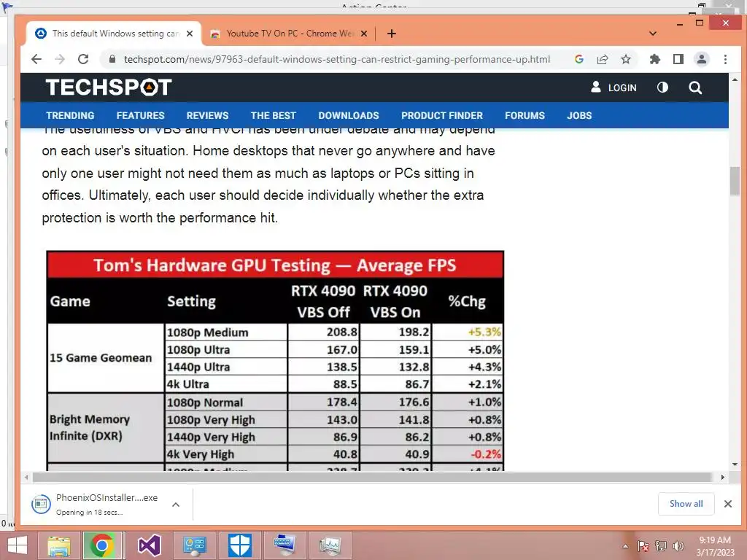Click the taskbar clock showing 9:19 AM
Viewport: 747px width, 560px height.
point(715,546)
